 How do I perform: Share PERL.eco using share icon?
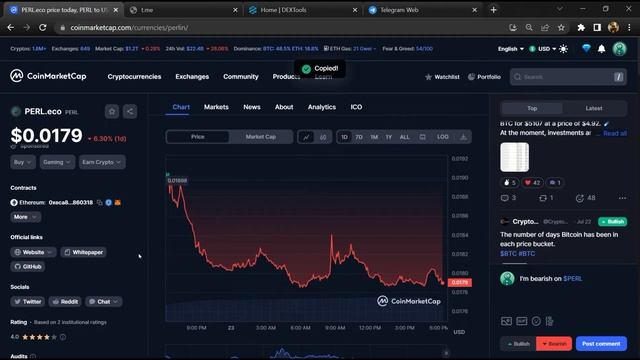click(130, 111)
